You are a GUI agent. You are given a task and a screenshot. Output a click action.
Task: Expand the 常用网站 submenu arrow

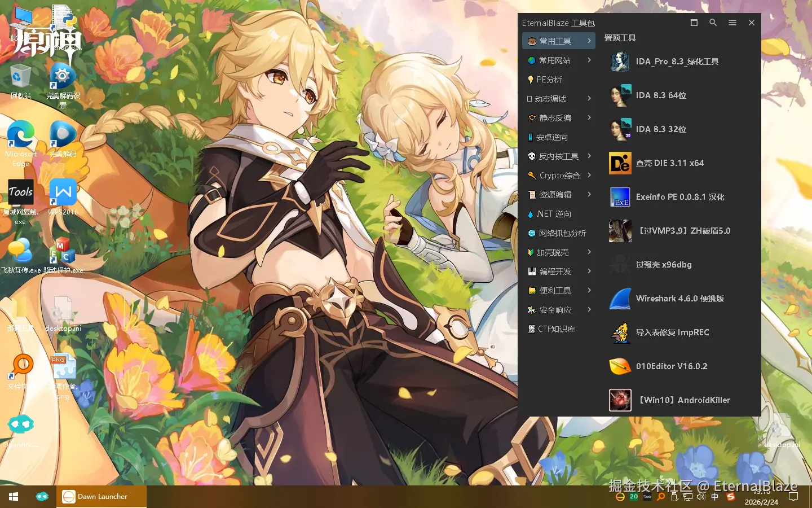[x=589, y=60]
